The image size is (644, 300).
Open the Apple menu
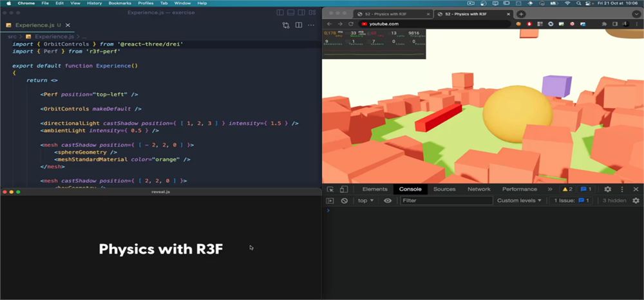8,3
